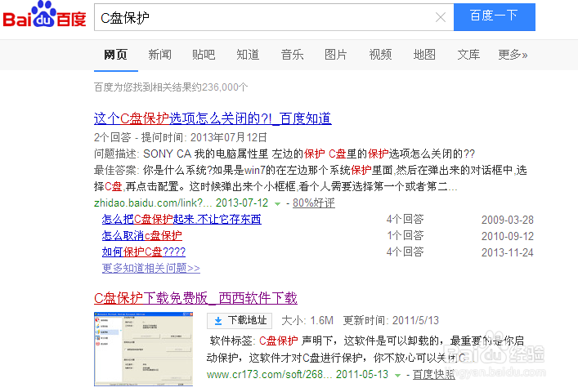Click the 下载地址 download button

[x=240, y=321]
